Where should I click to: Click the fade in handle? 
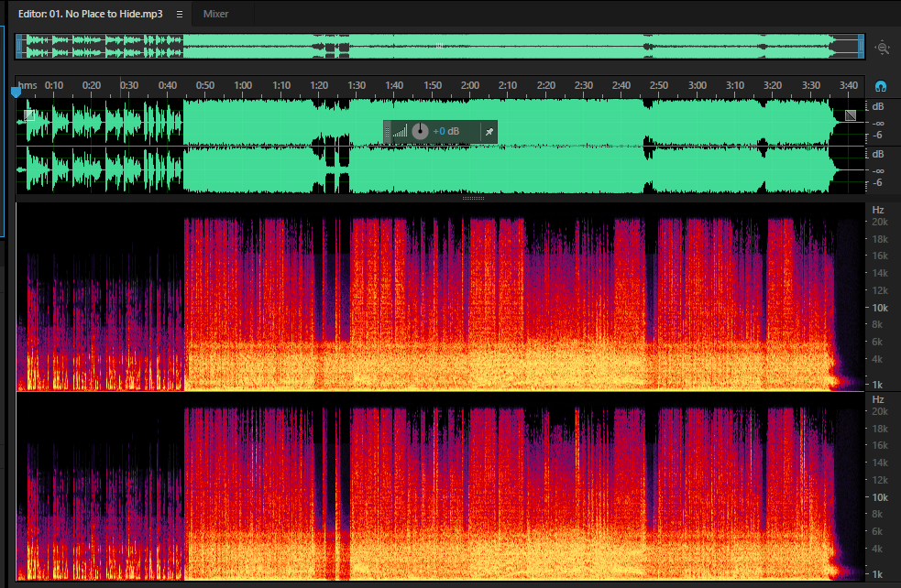coord(29,115)
